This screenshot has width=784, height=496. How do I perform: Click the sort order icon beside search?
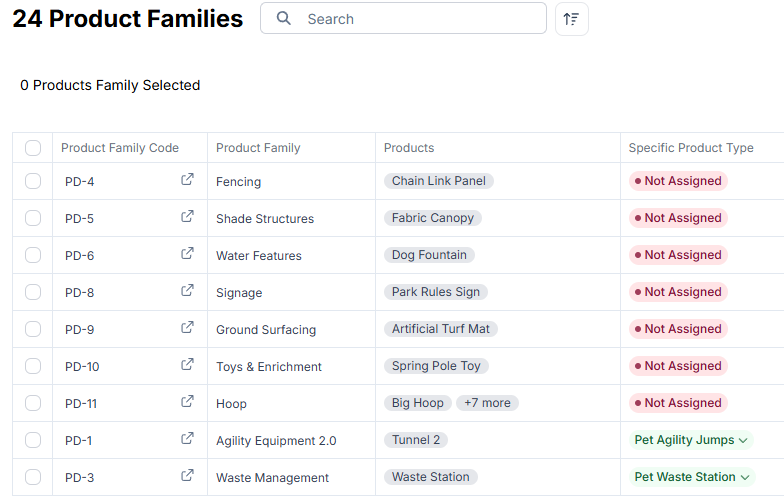click(x=572, y=19)
